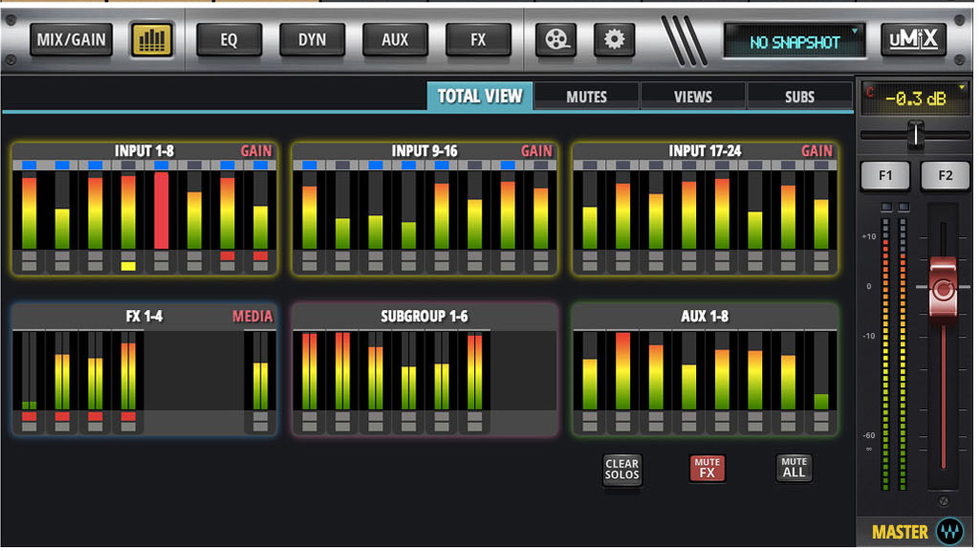This screenshot has width=980, height=551.
Task: Open the EQ page
Action: [x=229, y=40]
